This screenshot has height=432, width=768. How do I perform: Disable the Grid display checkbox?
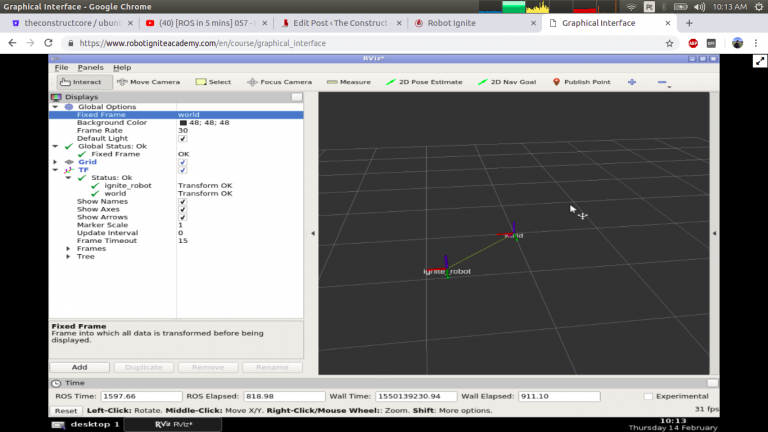point(183,162)
